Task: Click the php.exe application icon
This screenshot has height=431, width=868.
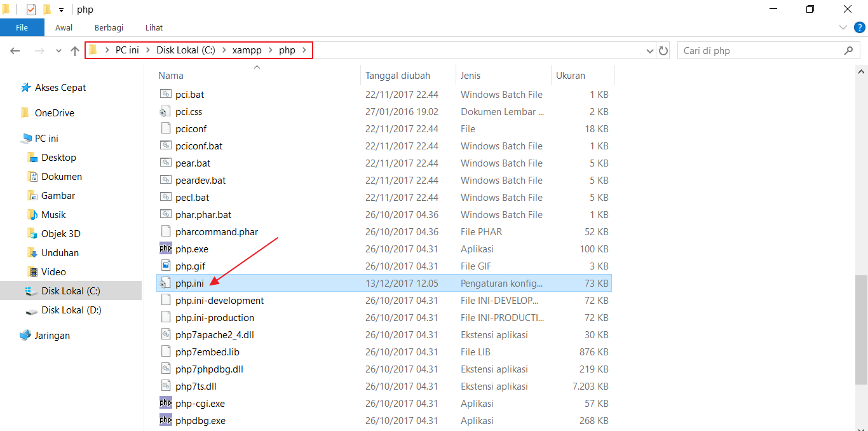Action: pyautogui.click(x=165, y=249)
